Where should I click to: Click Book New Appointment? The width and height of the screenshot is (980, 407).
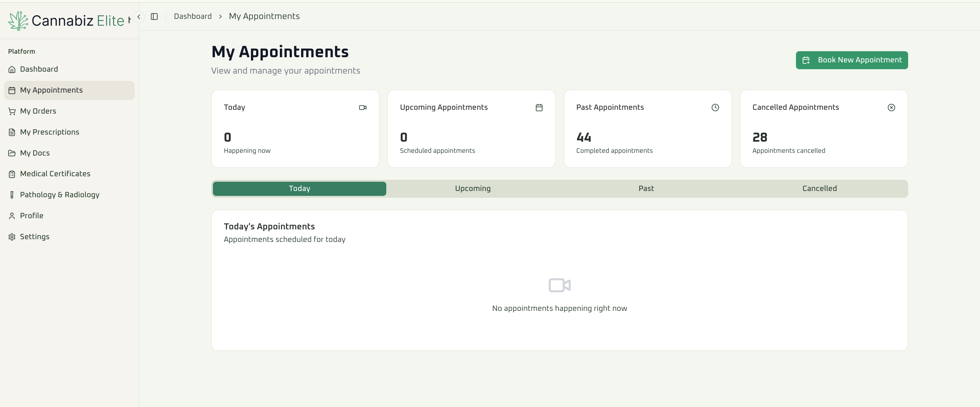[852, 60]
